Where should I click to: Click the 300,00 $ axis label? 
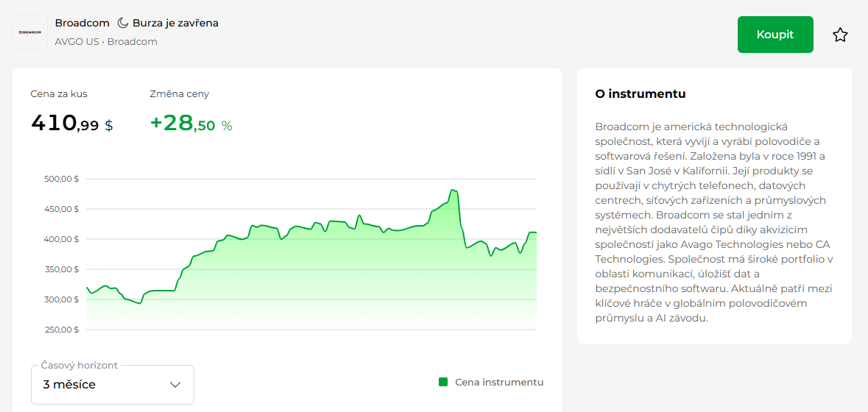tap(61, 299)
